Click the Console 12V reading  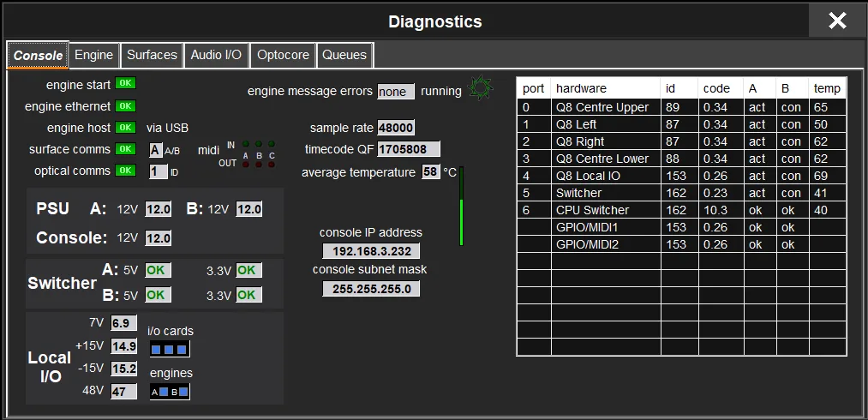159,238
